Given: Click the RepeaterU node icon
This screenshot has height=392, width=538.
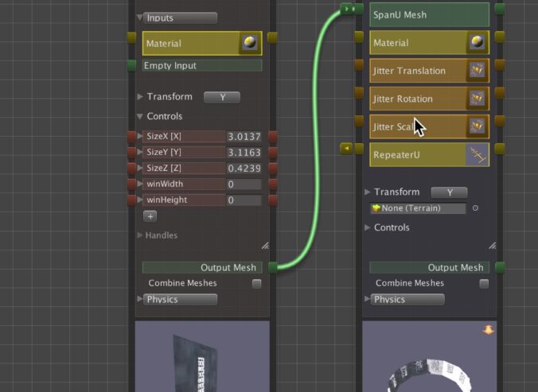Looking at the screenshot, I should (x=478, y=155).
